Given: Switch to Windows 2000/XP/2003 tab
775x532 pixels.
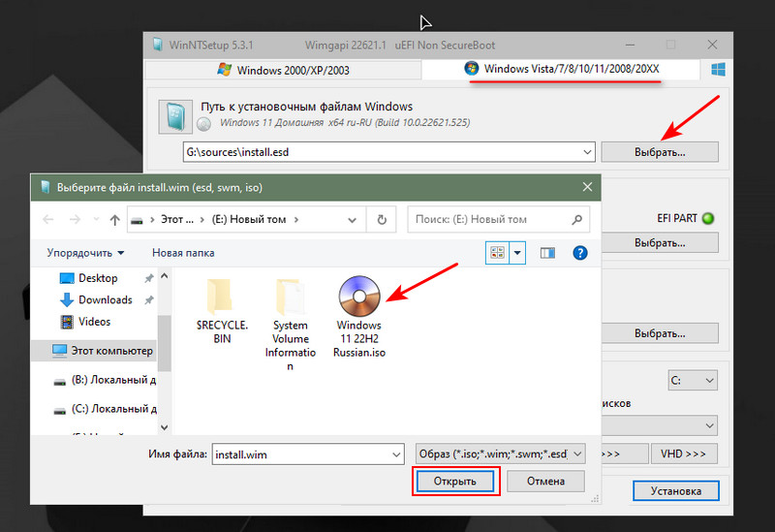Looking at the screenshot, I should (283, 70).
